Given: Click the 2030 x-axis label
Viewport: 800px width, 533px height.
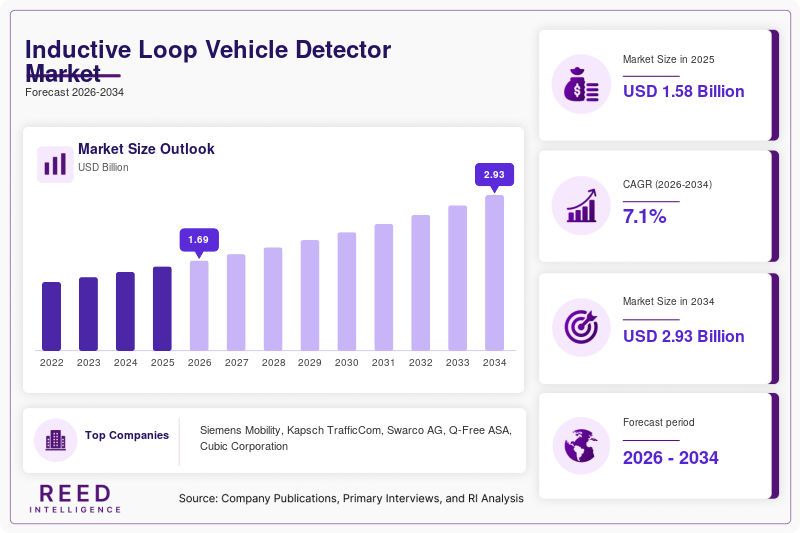Looking at the screenshot, I should [x=347, y=363].
